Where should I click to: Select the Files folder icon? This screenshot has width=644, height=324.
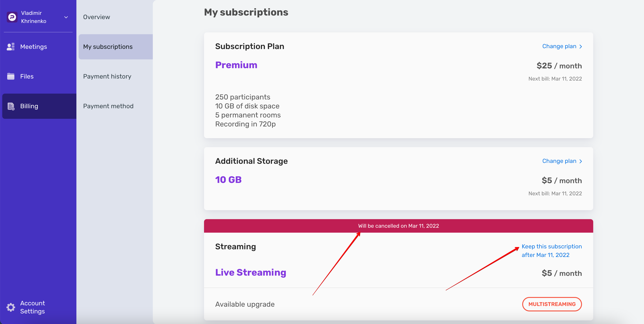(11, 76)
